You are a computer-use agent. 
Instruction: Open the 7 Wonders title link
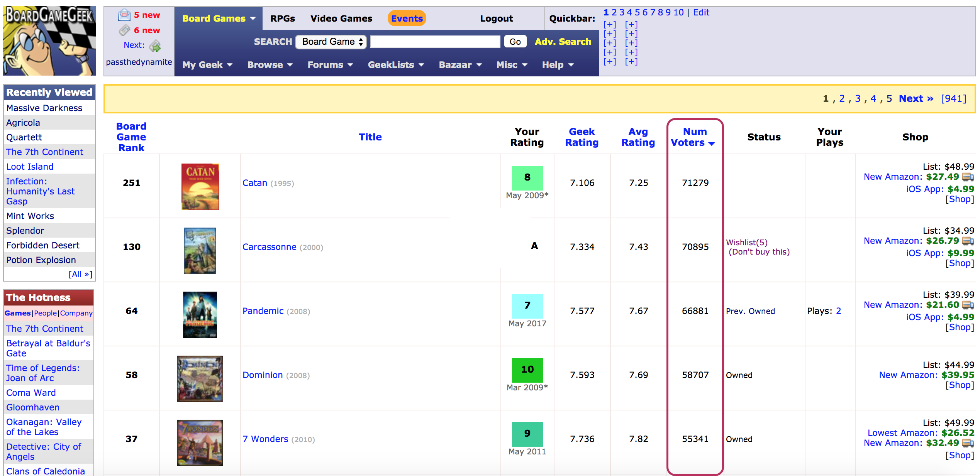(265, 439)
